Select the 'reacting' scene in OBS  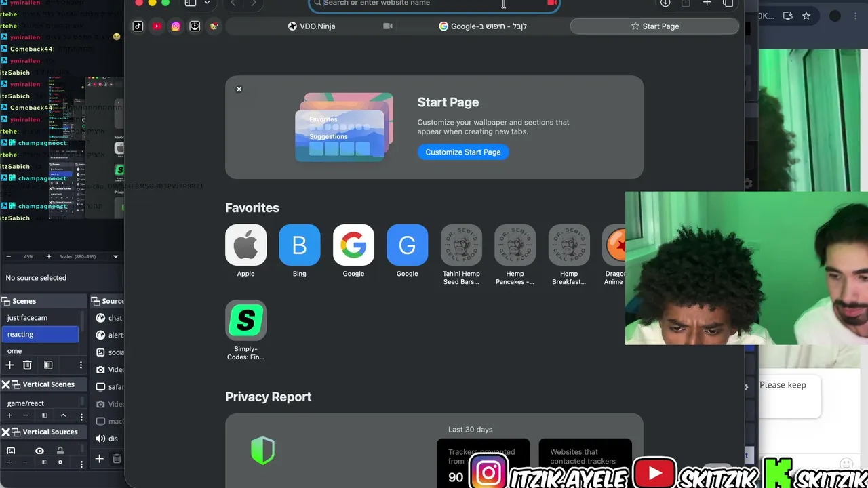click(40, 334)
